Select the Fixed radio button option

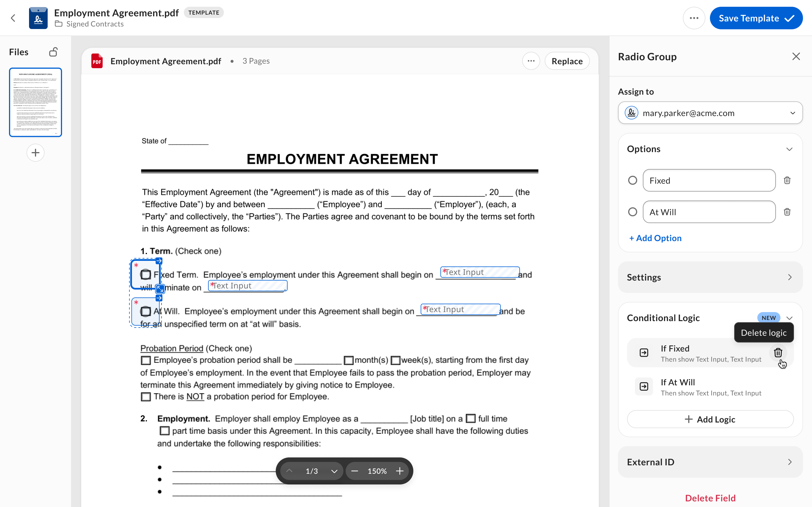[632, 180]
